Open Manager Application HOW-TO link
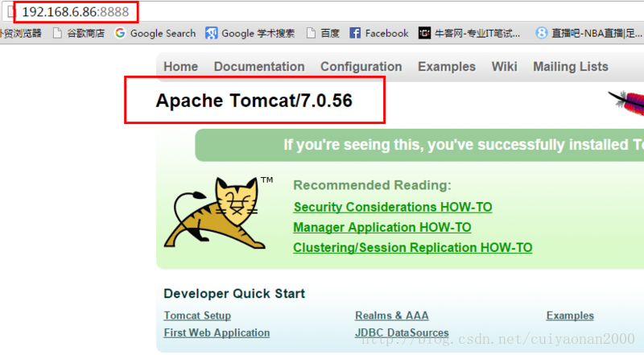 click(x=382, y=227)
